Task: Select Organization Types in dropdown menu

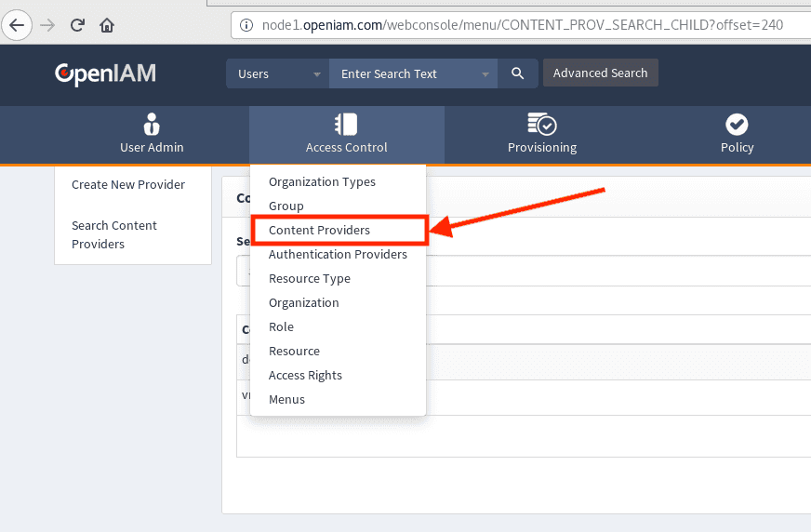Action: (322, 181)
